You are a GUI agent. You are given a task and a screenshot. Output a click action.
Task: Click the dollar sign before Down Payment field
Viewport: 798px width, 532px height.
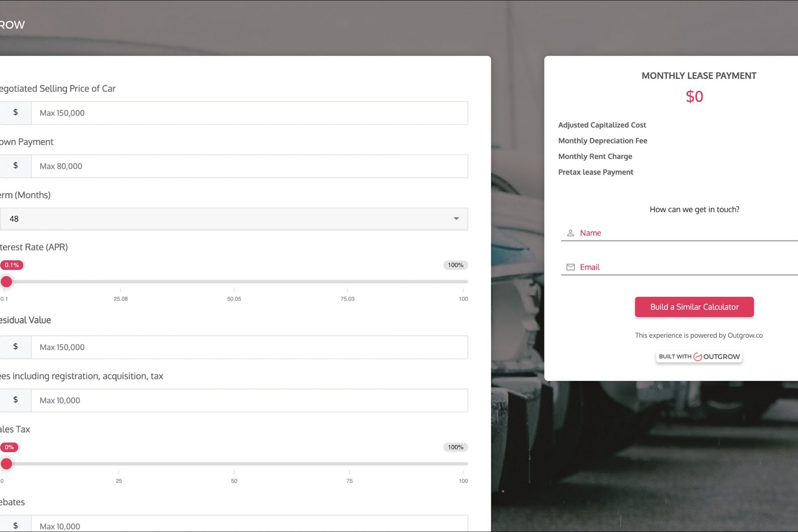pyautogui.click(x=16, y=166)
